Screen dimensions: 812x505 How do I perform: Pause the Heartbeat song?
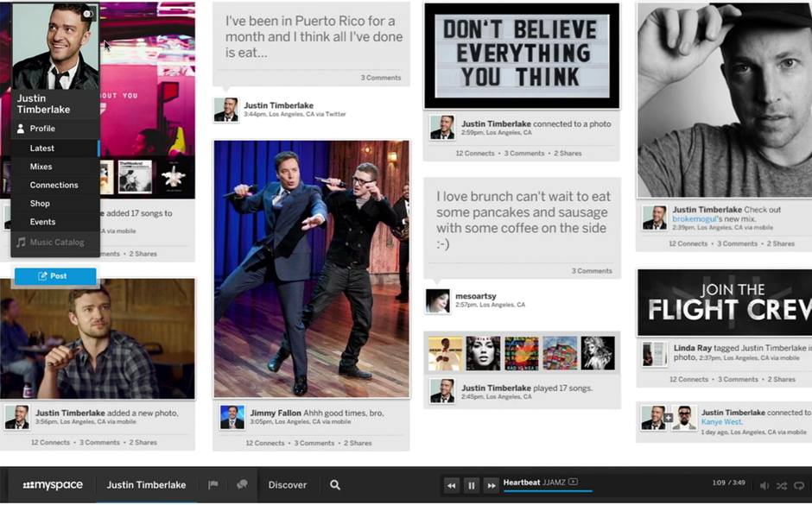(472, 486)
